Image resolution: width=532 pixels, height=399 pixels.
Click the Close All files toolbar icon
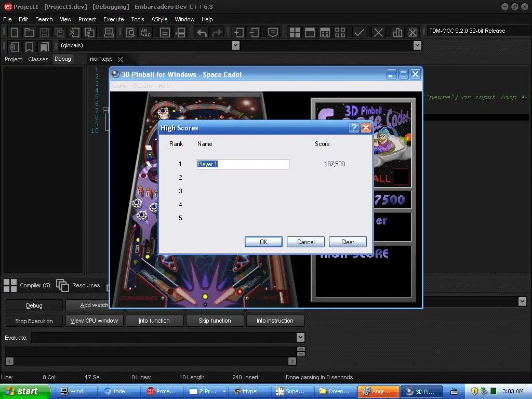89,33
